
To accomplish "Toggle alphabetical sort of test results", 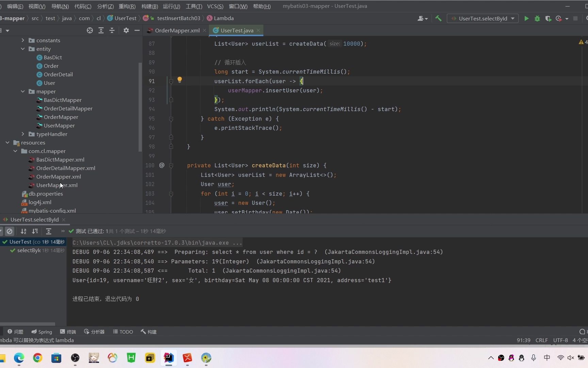I will (x=23, y=231).
